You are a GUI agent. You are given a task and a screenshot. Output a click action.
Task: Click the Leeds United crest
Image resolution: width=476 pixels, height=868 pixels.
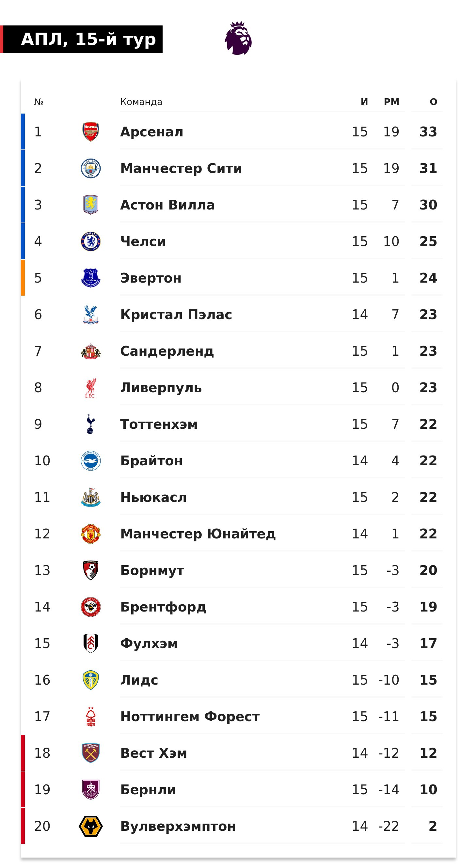(x=91, y=680)
